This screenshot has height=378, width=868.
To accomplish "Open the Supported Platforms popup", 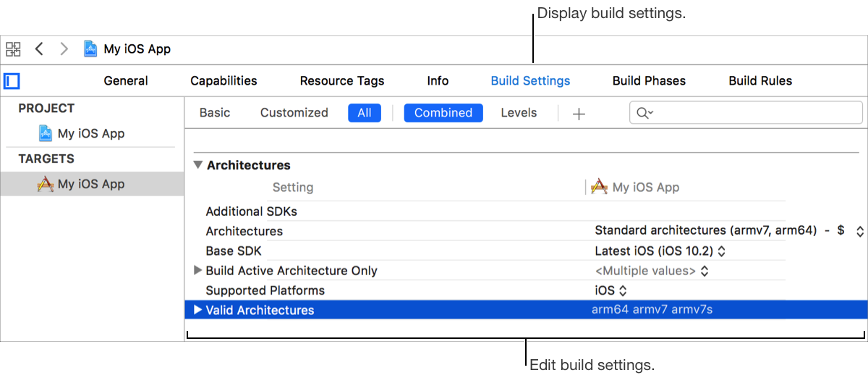I will (610, 290).
